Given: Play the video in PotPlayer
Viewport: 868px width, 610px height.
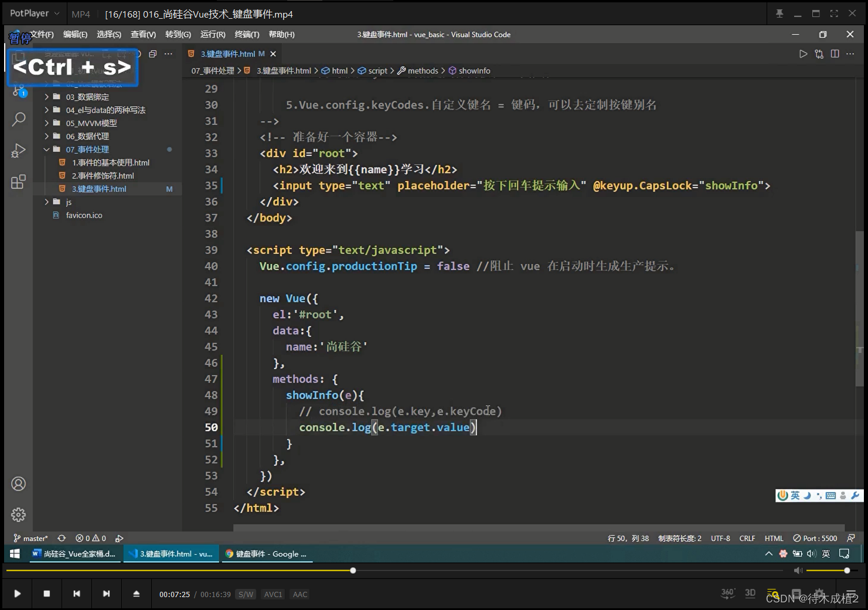Looking at the screenshot, I should (18, 594).
